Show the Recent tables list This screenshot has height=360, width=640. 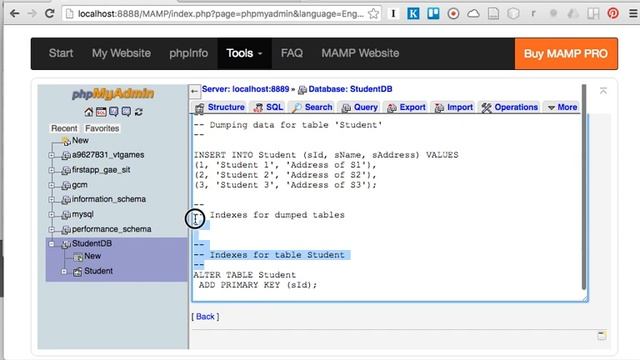click(x=64, y=128)
